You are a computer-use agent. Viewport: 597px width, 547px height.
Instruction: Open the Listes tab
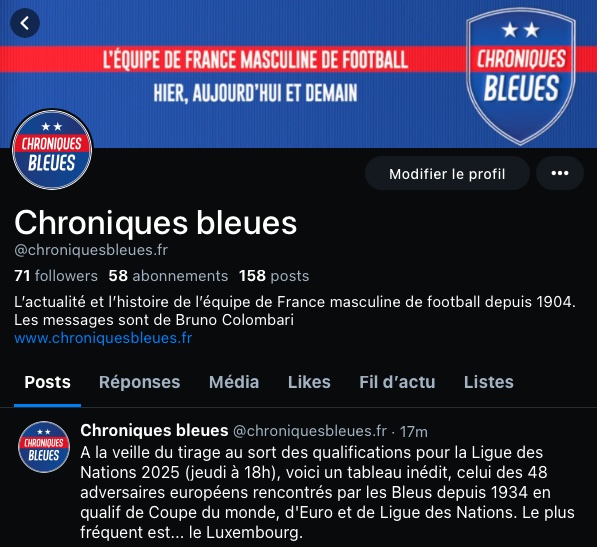pyautogui.click(x=488, y=382)
